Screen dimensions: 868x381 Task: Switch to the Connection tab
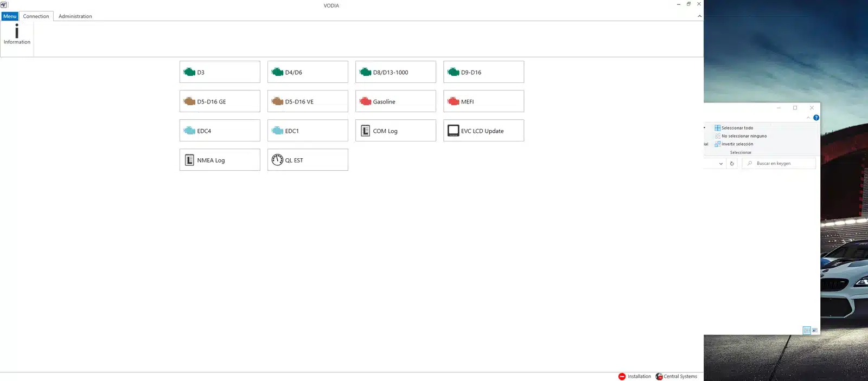point(36,16)
